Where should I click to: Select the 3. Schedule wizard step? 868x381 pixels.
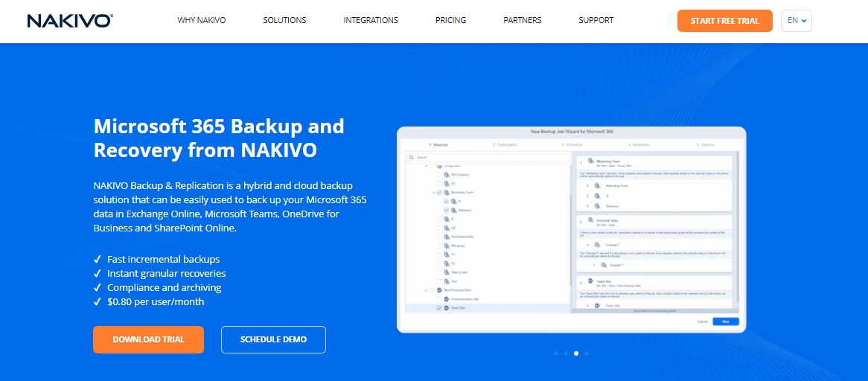571,145
